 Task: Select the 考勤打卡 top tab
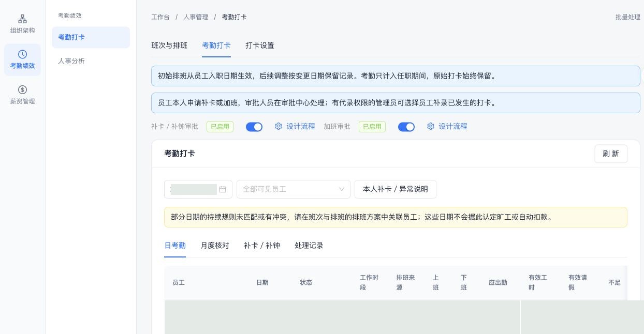pyautogui.click(x=216, y=45)
